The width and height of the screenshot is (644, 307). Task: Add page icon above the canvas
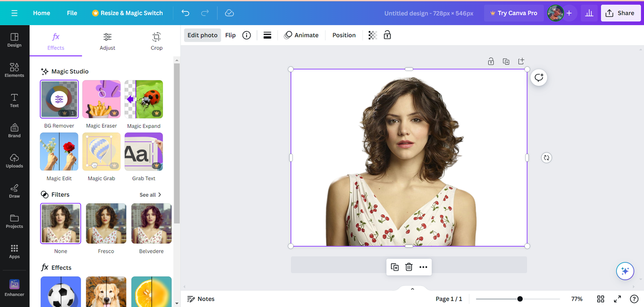click(521, 61)
